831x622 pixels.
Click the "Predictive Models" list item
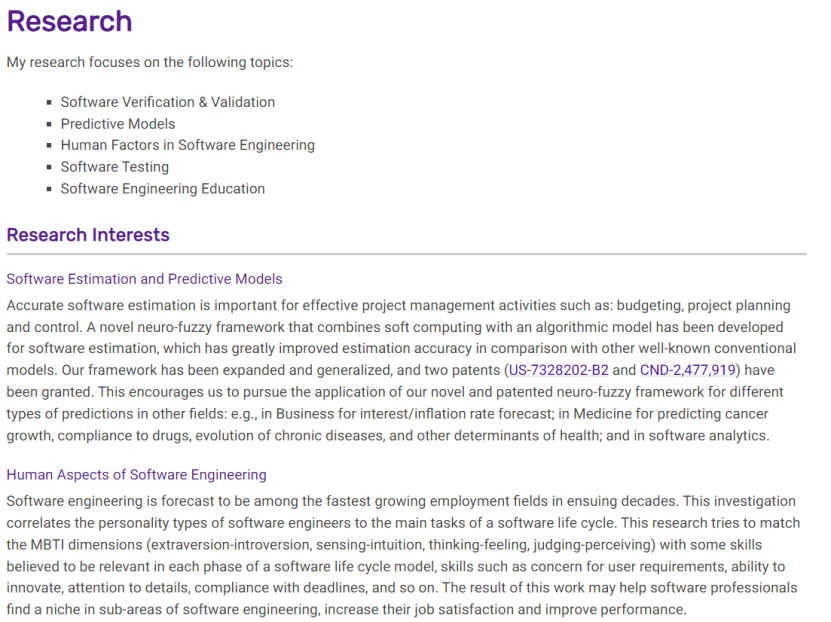click(x=117, y=124)
